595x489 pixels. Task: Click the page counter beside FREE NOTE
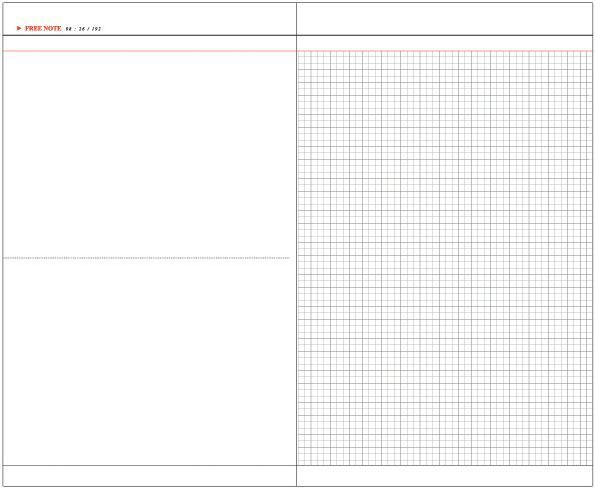coord(83,29)
